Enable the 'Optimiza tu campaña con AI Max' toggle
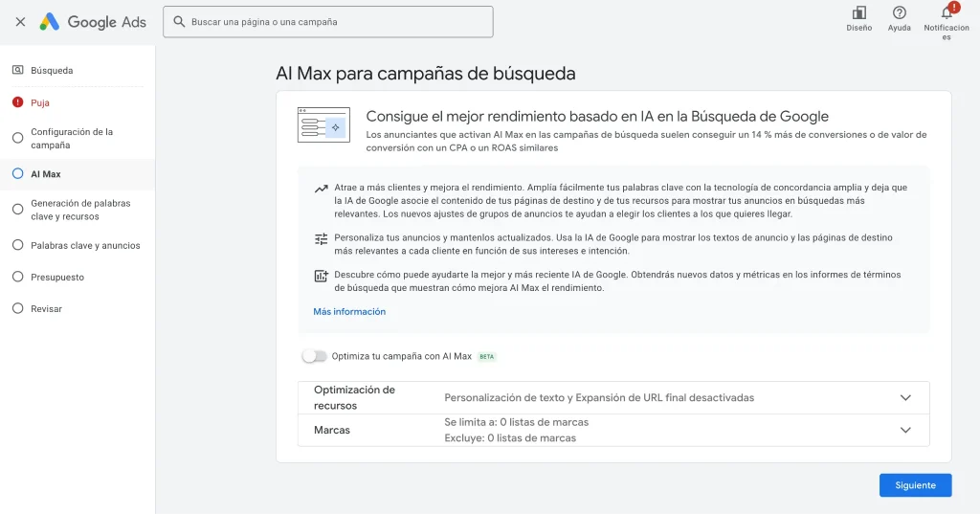980x514 pixels. [314, 356]
